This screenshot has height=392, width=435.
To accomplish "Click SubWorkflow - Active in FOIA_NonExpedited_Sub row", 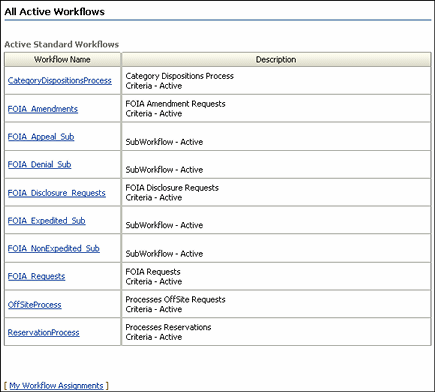I will pos(164,254).
